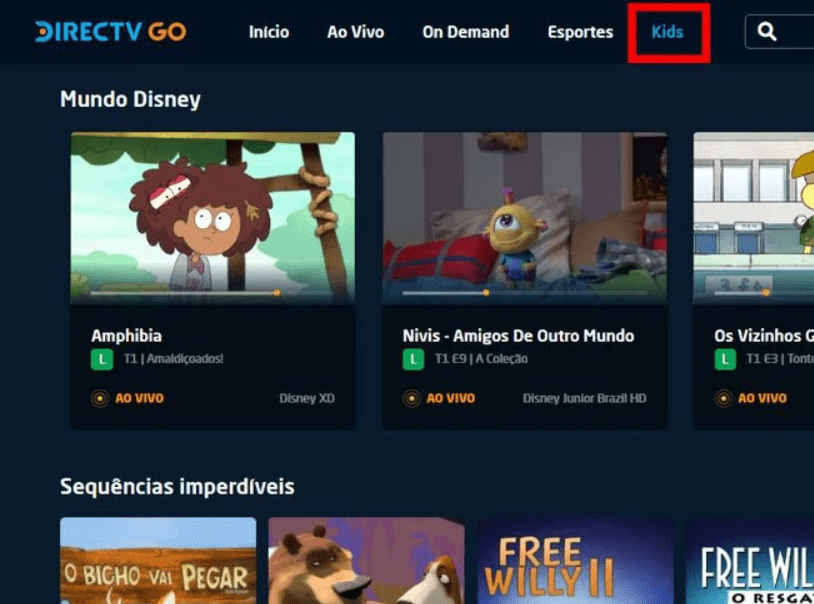Click Nivis card's green L rating badge
The image size is (814, 604).
click(x=413, y=359)
